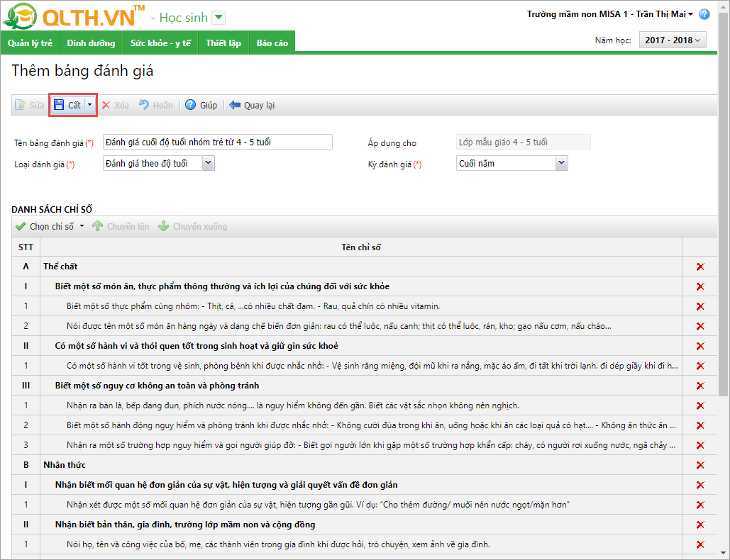Delete row 'Có một số hành vi và thói quen tốt'
Screen dimensions: 730x560
[x=699, y=346]
